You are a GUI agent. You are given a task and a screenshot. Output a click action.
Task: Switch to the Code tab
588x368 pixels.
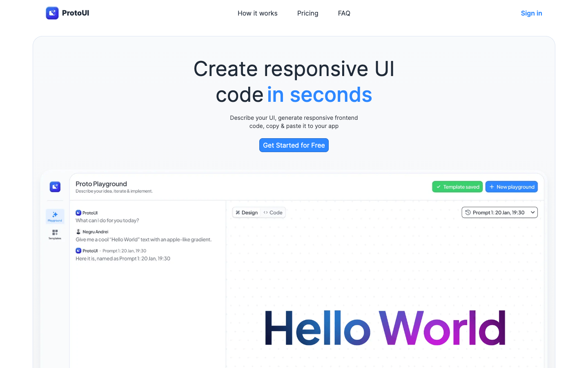(273, 213)
